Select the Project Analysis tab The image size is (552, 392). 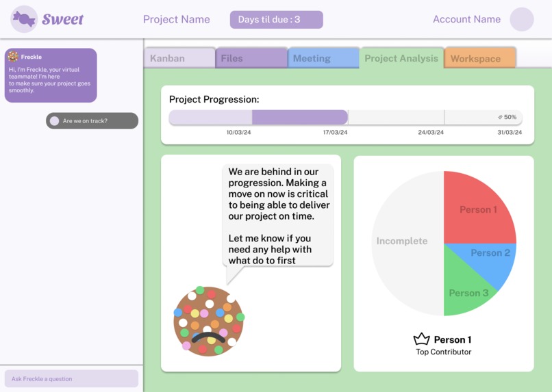point(401,58)
